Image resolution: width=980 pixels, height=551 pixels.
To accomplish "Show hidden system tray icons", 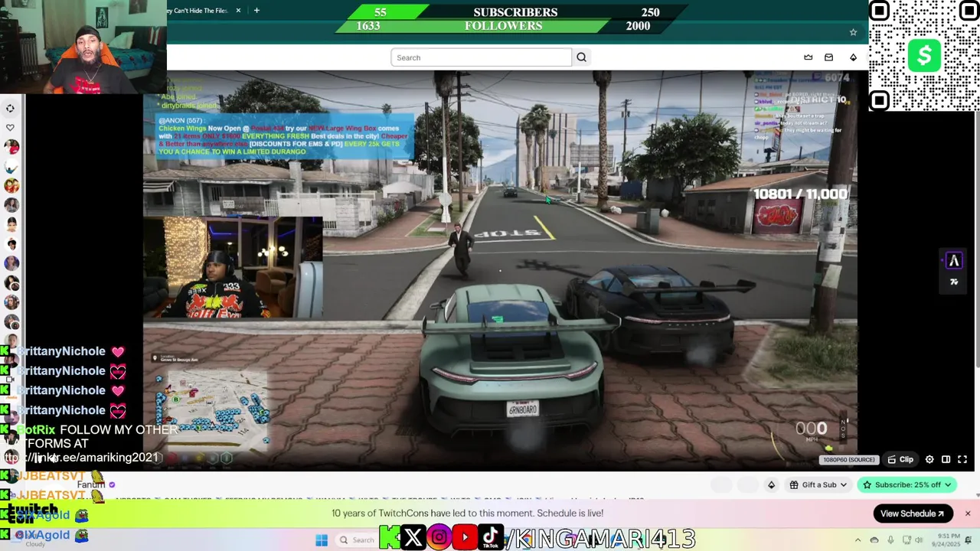I will 857,540.
